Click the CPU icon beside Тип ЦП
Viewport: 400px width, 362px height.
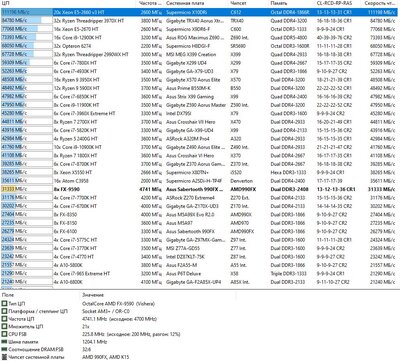[4, 304]
